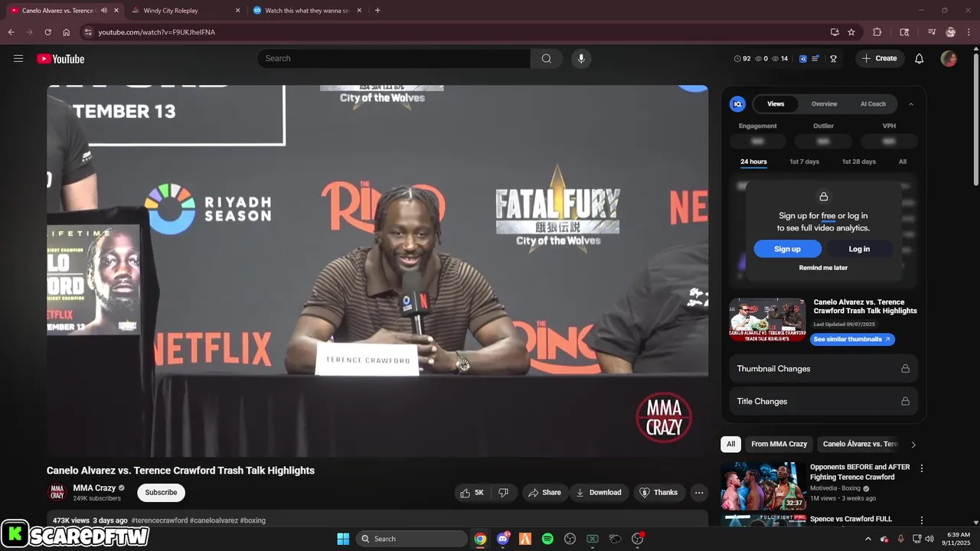Click the Share button
The width and height of the screenshot is (980, 551).
[545, 493]
